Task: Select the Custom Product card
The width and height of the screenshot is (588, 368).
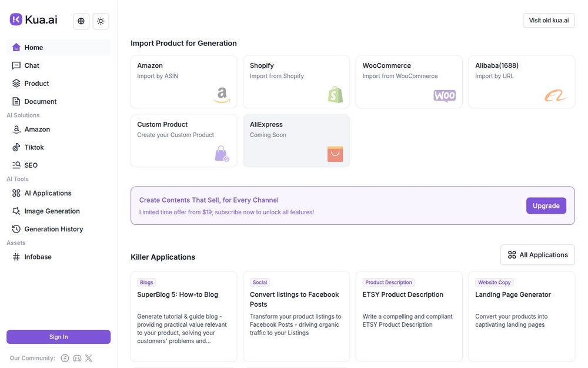Action: coord(183,140)
